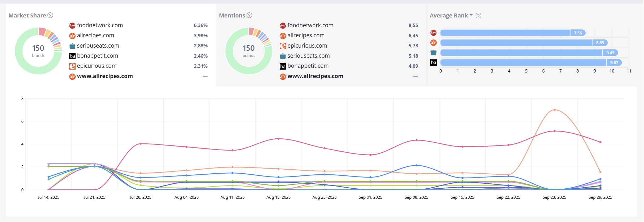Click the Average Rank help question icon
644x222 pixels.
tap(478, 16)
